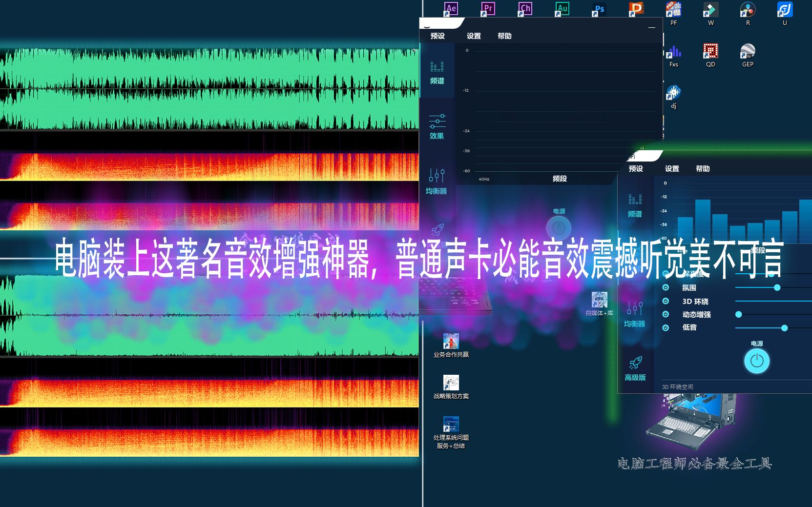The height and width of the screenshot is (507, 812).
Task: Click the 低音 bass slider handle
Action: [784, 328]
